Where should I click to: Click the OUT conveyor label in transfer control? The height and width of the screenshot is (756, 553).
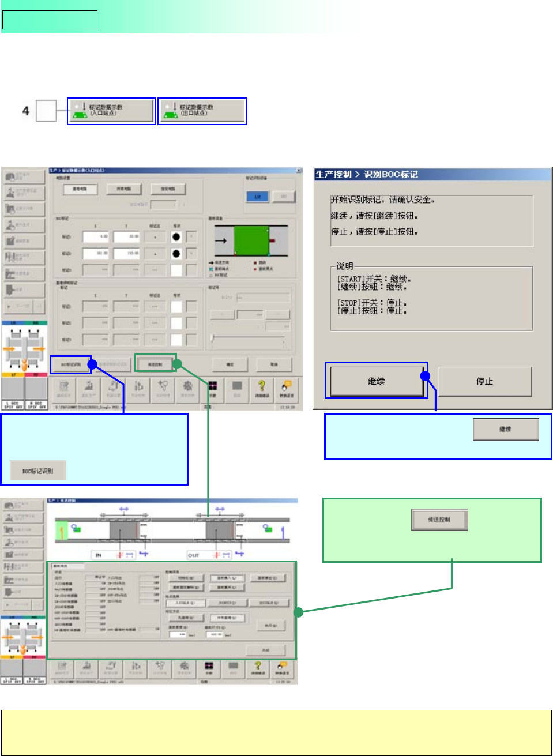[194, 555]
